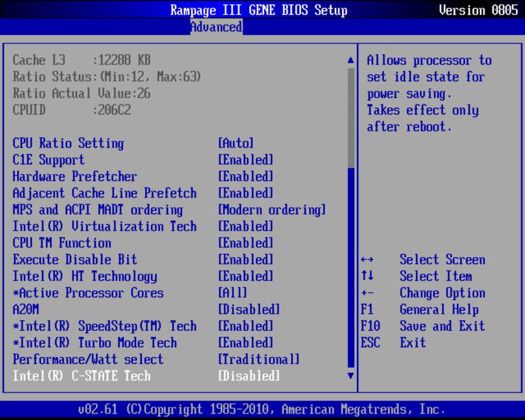Change the CPU Ratio [Auto] value

tap(236, 143)
